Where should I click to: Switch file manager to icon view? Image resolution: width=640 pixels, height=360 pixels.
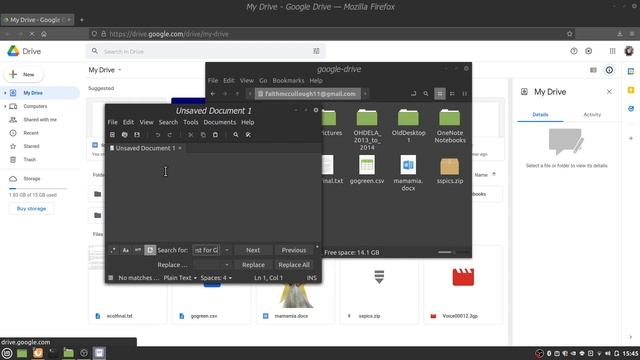440,93
